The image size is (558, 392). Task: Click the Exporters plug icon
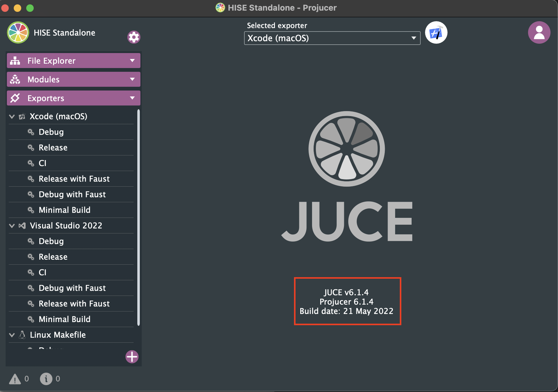click(x=15, y=98)
